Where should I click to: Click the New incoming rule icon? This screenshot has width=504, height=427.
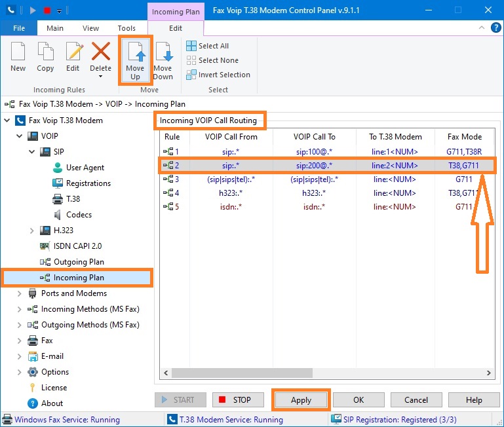(18, 51)
